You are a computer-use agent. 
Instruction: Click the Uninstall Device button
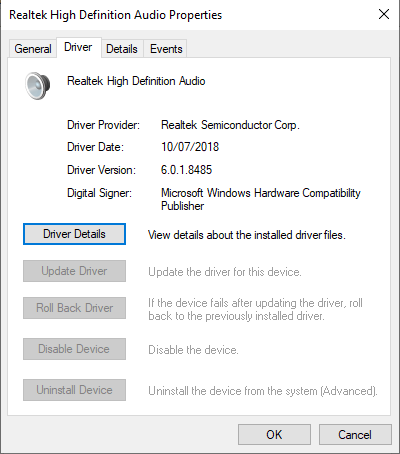pos(74,390)
